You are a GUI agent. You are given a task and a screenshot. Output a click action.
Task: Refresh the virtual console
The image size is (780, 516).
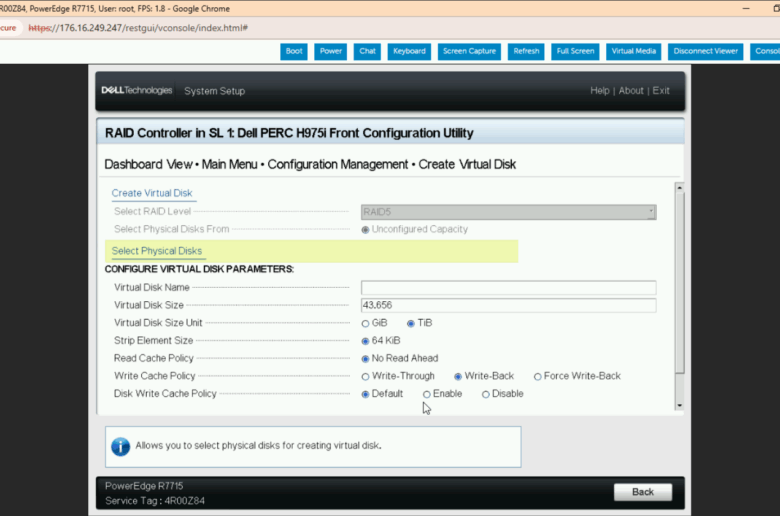pos(525,51)
